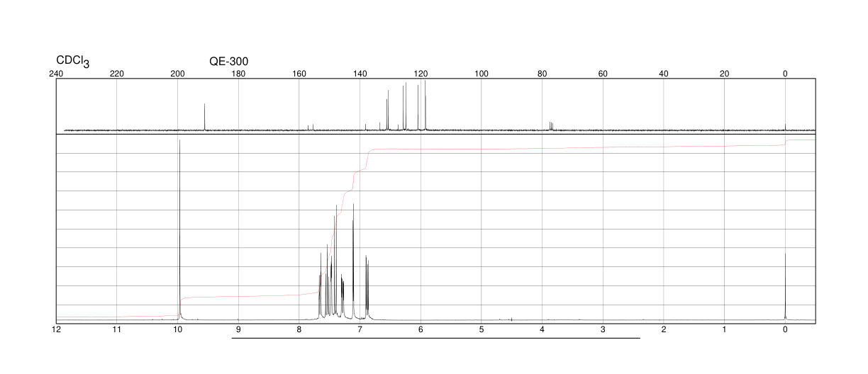
Task: Click the QE-300 instrument label
Action: point(229,62)
